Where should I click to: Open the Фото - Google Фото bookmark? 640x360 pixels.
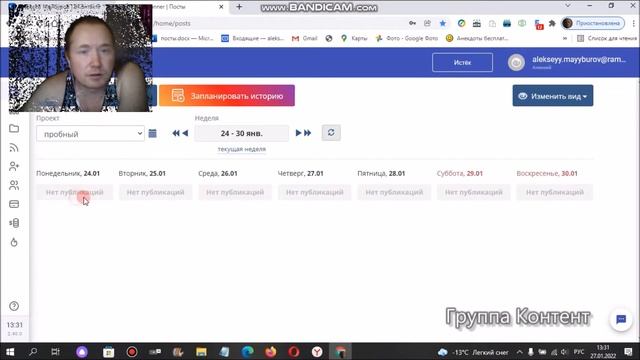(407, 38)
